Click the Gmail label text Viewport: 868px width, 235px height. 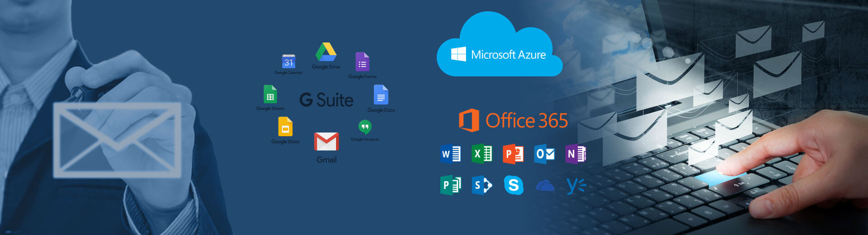coord(326,160)
